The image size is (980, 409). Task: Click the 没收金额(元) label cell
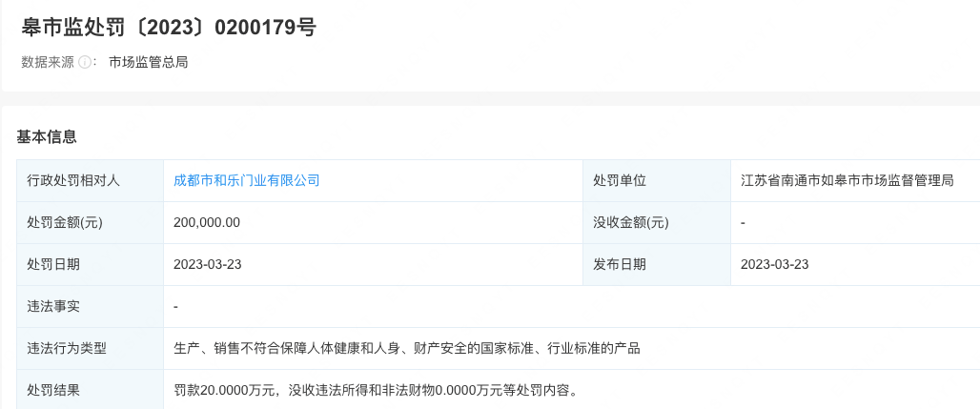pyautogui.click(x=631, y=222)
